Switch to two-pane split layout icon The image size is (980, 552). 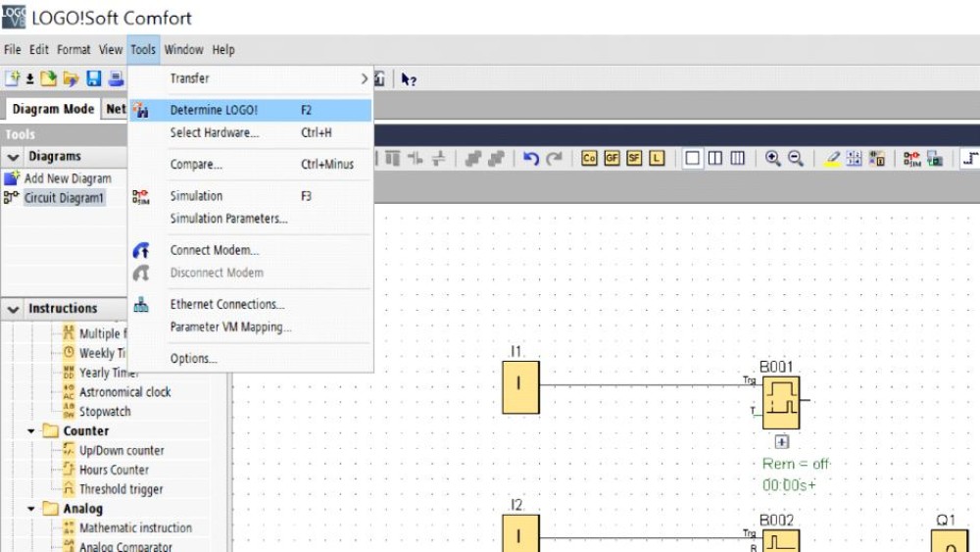[715, 158]
